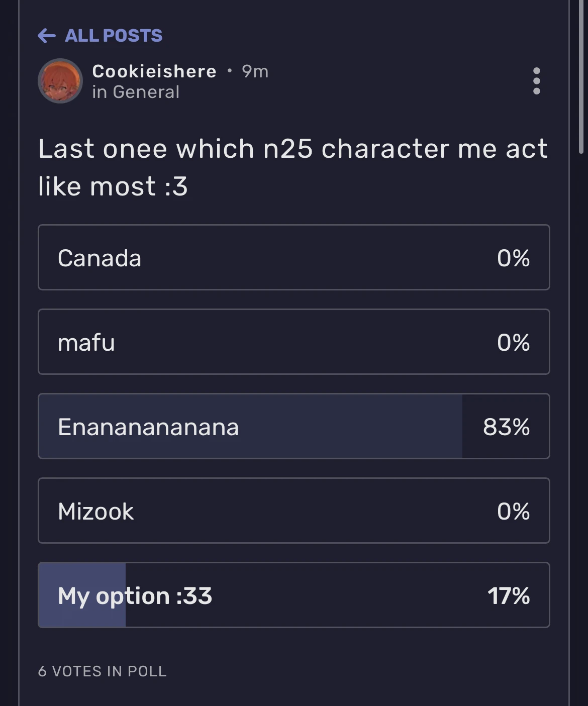Screen dimensions: 588x706
Task: Open the General category link
Action: (146, 92)
